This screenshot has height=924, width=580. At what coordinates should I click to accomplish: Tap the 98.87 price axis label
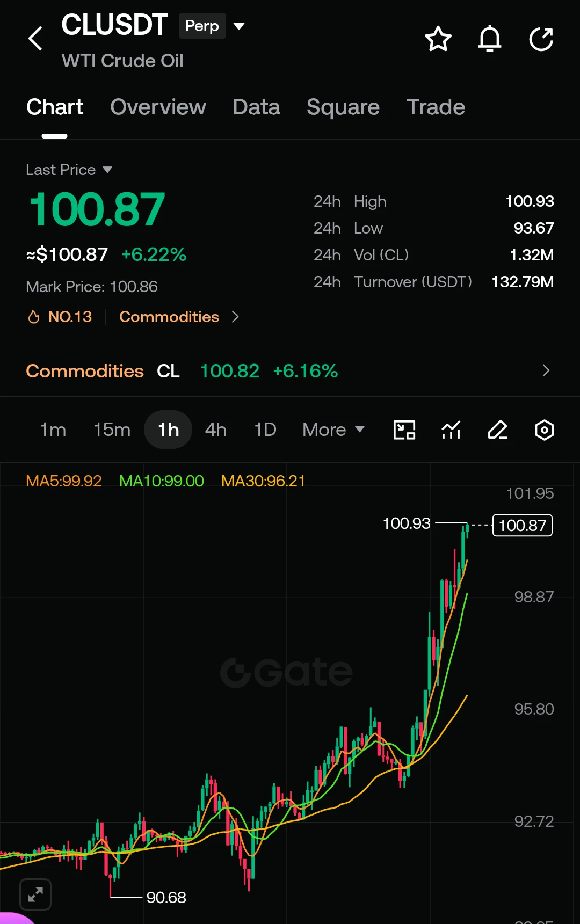pyautogui.click(x=534, y=597)
